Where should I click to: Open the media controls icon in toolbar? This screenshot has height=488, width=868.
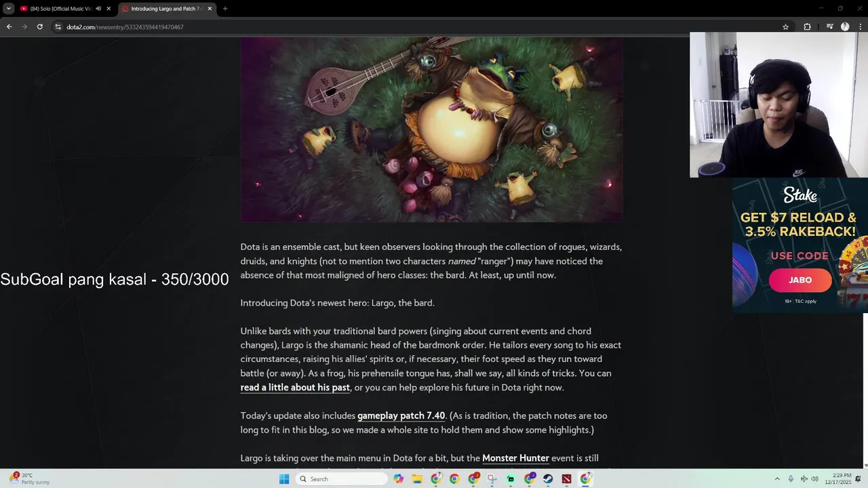pos(829,27)
